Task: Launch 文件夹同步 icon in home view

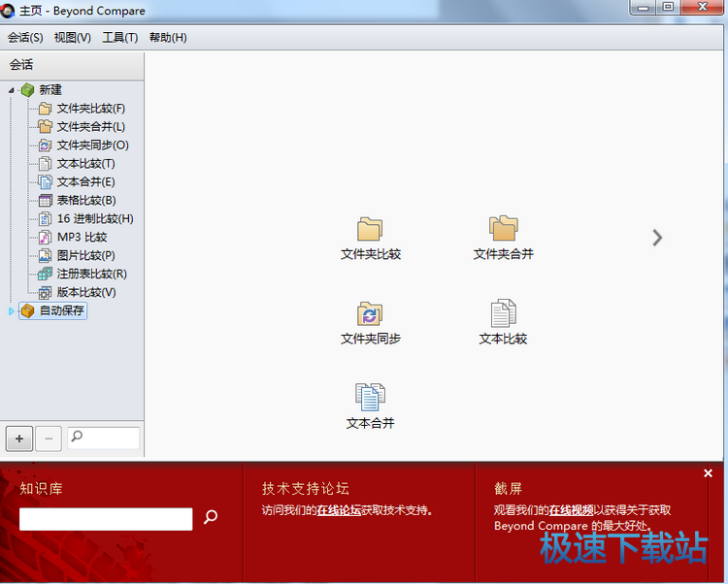Action: coord(370,323)
